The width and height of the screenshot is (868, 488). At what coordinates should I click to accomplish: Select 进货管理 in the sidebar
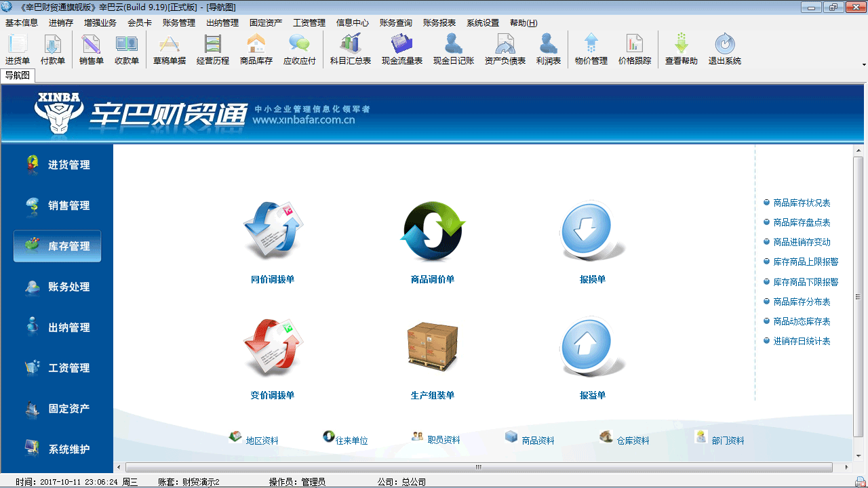click(x=58, y=165)
